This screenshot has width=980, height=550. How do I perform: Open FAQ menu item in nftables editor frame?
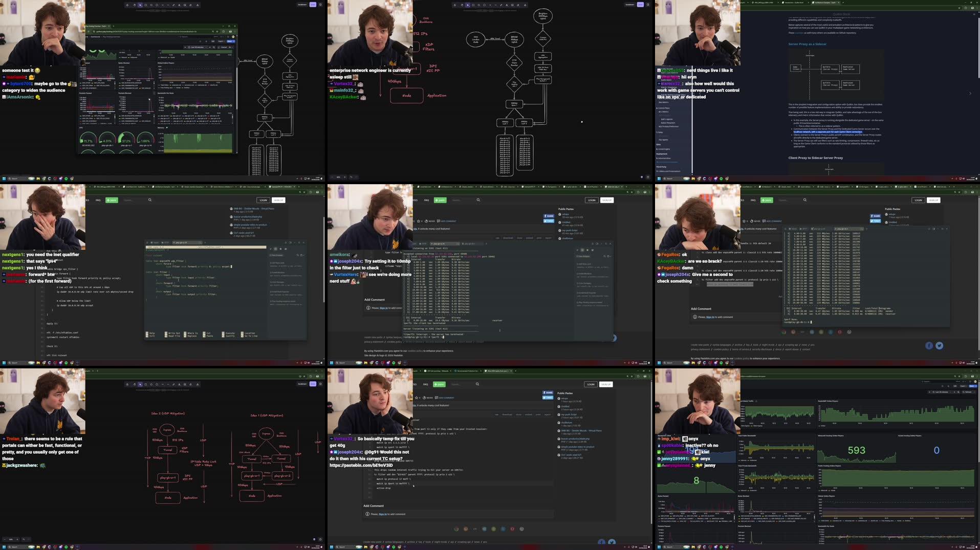coord(98,200)
